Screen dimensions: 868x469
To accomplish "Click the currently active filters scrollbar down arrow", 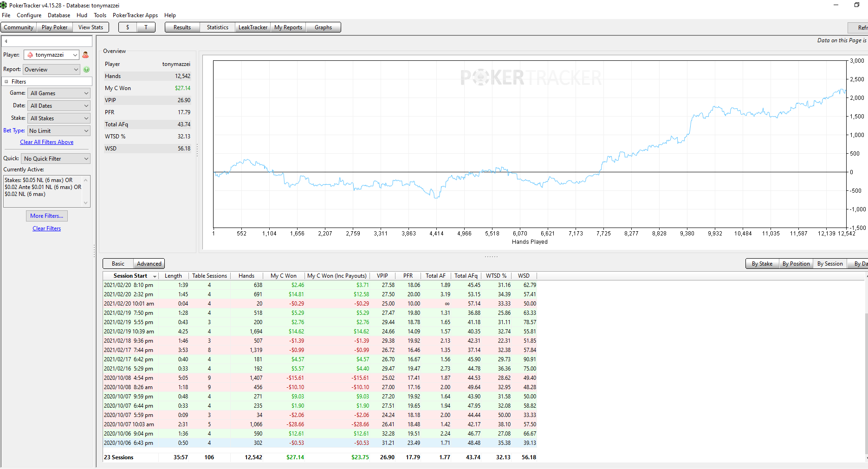I will click(x=85, y=203).
